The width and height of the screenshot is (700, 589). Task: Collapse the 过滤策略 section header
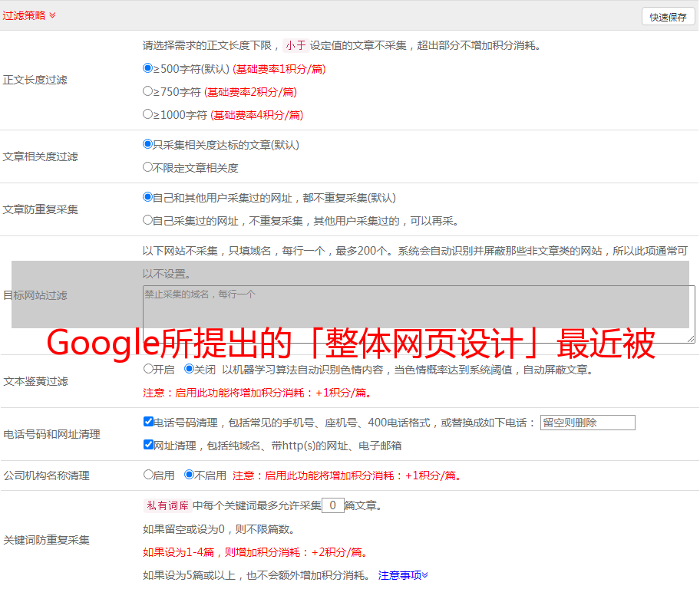[x=29, y=15]
